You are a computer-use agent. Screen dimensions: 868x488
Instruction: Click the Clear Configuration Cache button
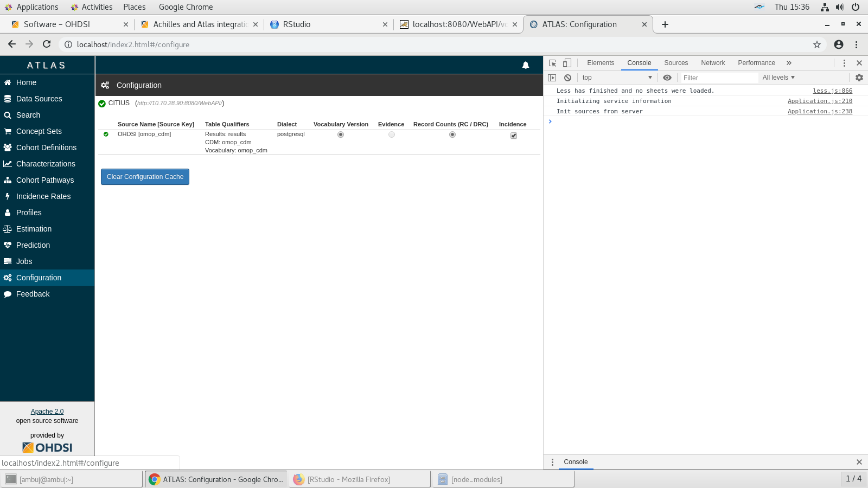[x=144, y=176]
